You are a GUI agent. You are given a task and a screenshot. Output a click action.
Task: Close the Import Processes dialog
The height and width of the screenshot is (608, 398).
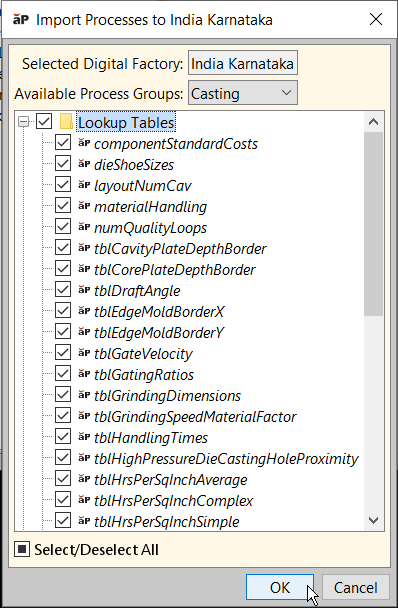376,19
